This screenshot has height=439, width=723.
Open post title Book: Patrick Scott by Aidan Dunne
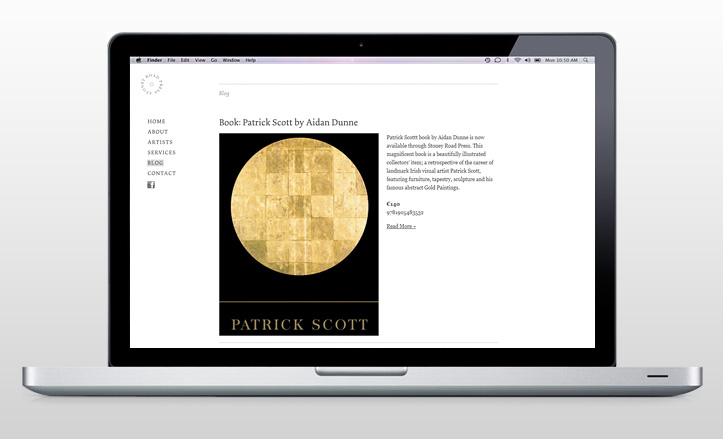point(288,122)
